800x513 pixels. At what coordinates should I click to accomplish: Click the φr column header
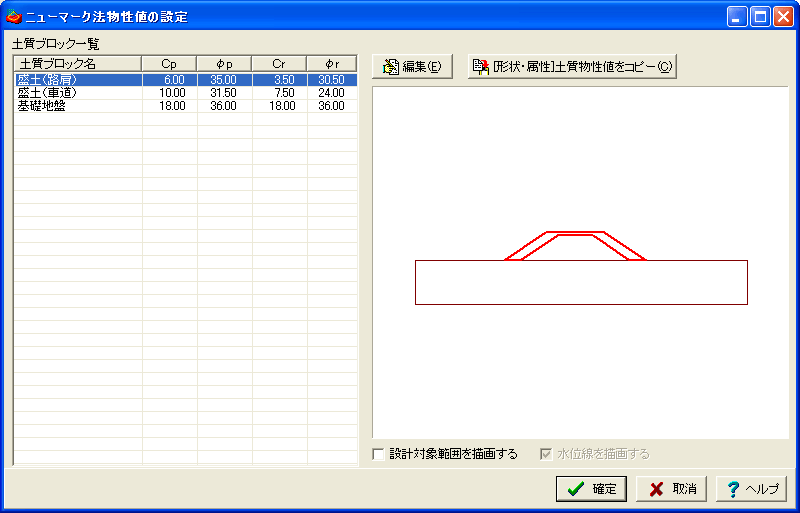point(332,64)
